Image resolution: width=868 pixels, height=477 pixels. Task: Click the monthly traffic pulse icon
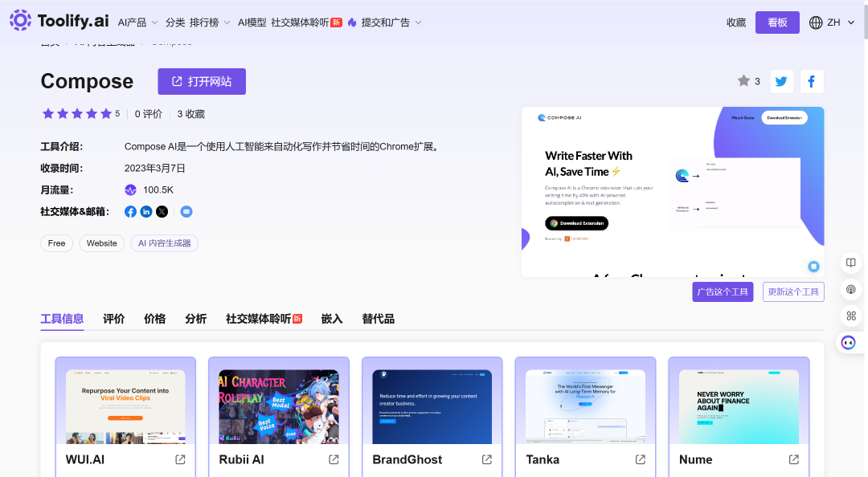(x=130, y=190)
